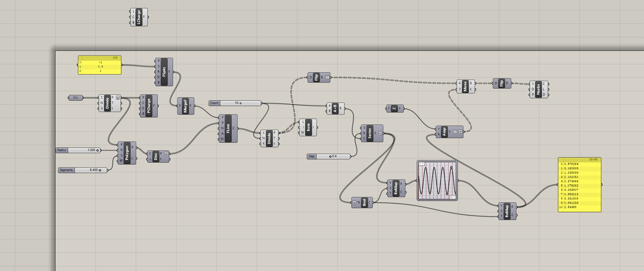Select the MergeF component
Screen dimensions: 644x271
tap(186, 106)
